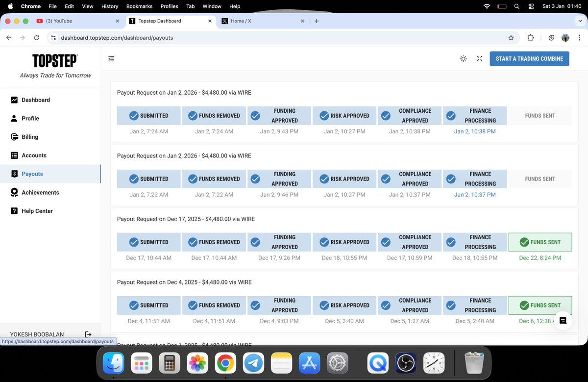588x382 pixels.
Task: Enter fullscreen with the expand icon
Action: click(x=480, y=59)
